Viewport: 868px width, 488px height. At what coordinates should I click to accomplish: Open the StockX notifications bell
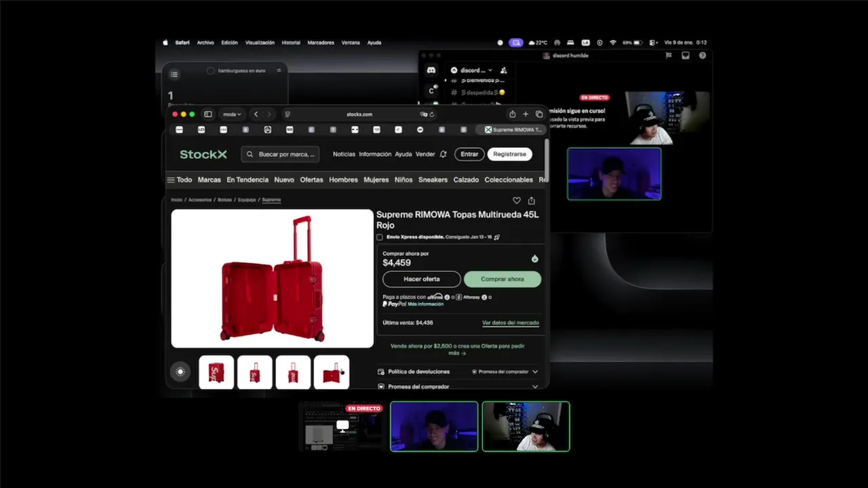tap(443, 155)
